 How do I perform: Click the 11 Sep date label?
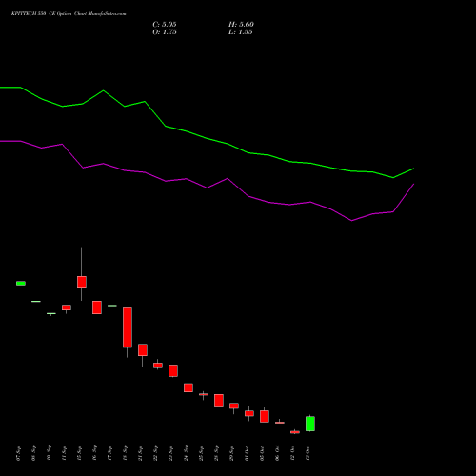click(x=64, y=453)
